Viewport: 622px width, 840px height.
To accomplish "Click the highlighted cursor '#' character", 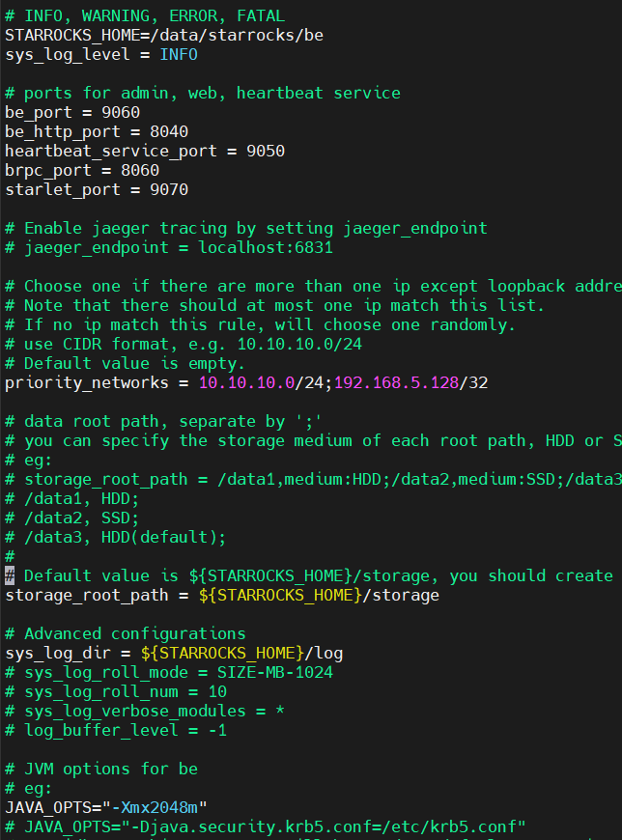I will [10, 575].
